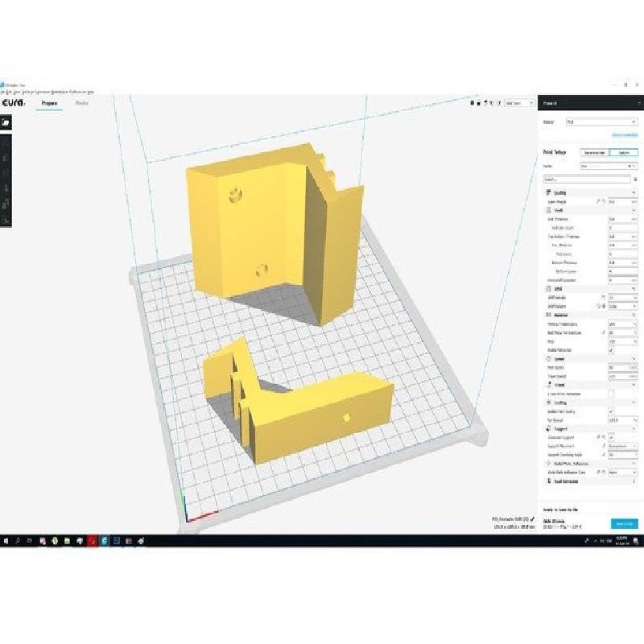Collapse the Material settings section
The height and width of the screenshot is (644, 644).
click(591, 315)
